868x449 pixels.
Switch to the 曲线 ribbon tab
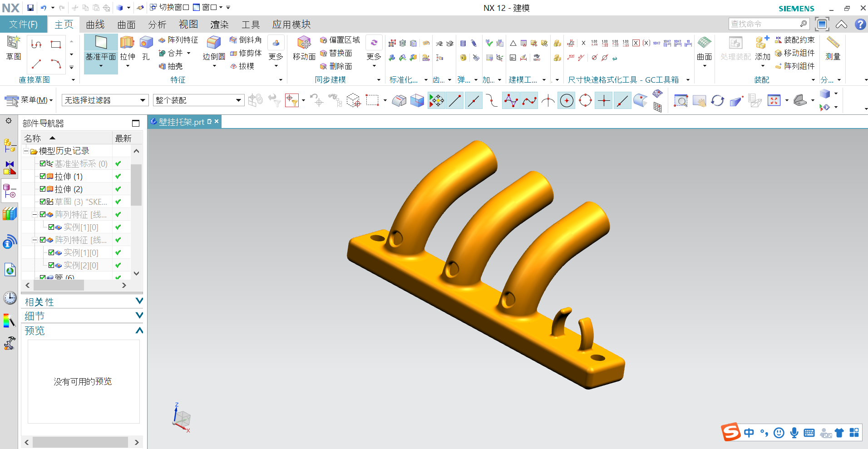(95, 25)
